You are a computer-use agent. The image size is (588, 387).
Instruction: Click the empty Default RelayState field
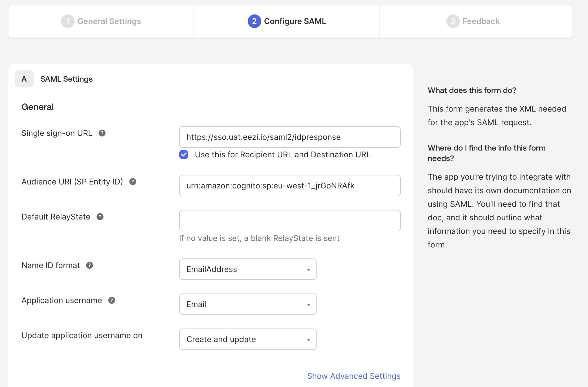click(x=289, y=221)
